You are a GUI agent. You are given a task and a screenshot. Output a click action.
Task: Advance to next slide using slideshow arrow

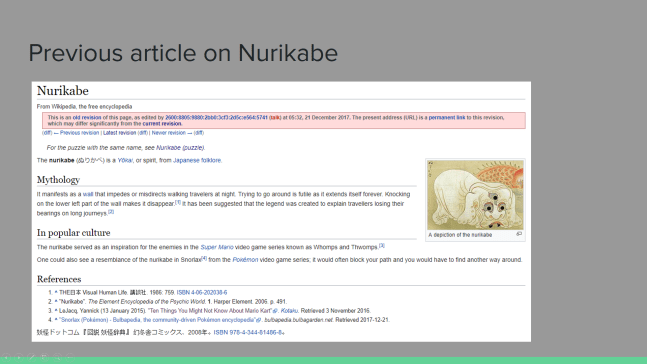(19, 357)
